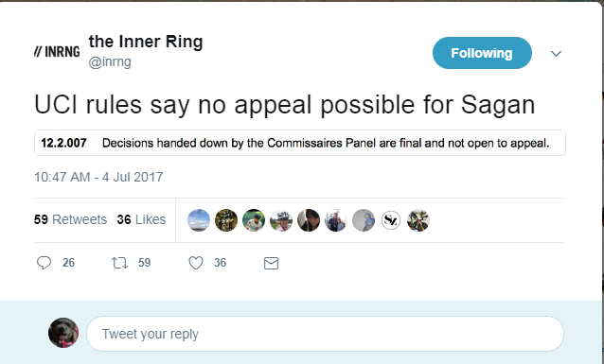Viewport: 604px width, 364px height.
Task: Focus the Tweet your reply field
Action: click(325, 334)
